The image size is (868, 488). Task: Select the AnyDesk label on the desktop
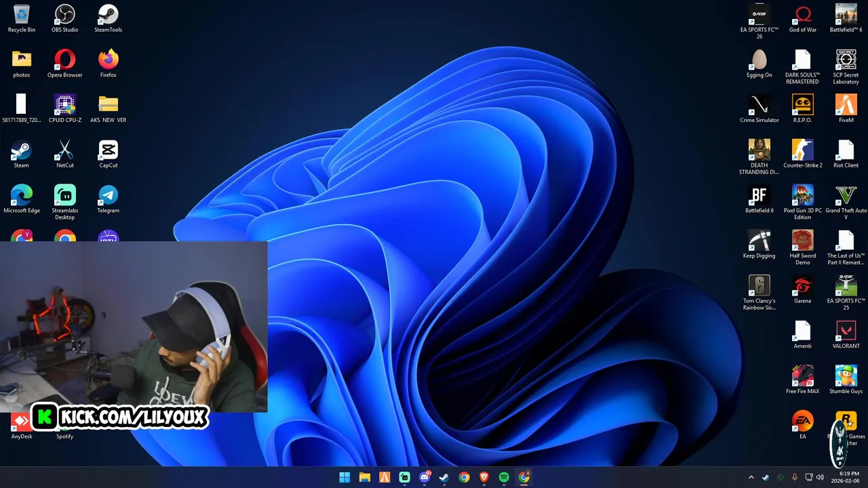pyautogui.click(x=22, y=436)
